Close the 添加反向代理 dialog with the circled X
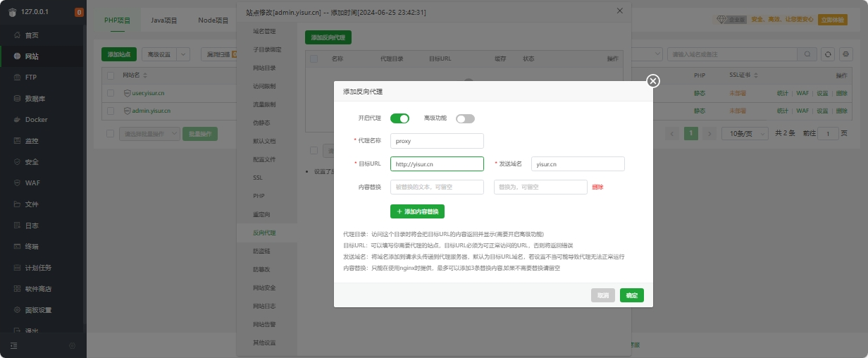 click(653, 81)
